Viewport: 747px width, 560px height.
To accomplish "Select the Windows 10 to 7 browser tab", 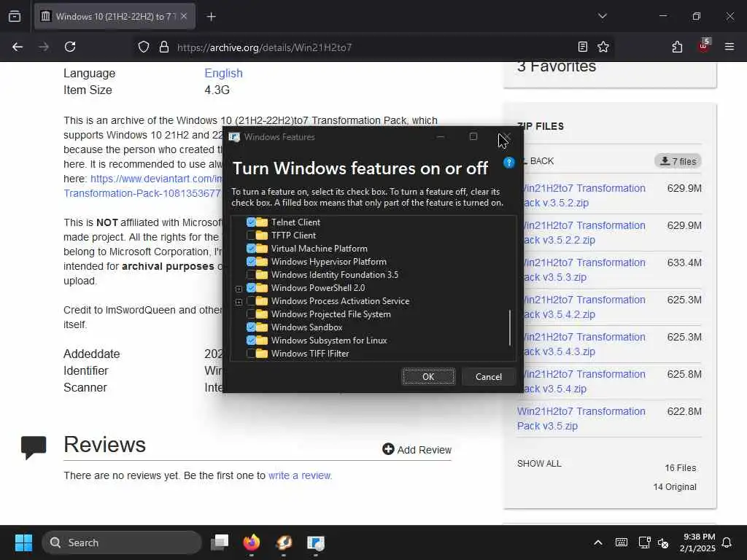I will [x=115, y=17].
